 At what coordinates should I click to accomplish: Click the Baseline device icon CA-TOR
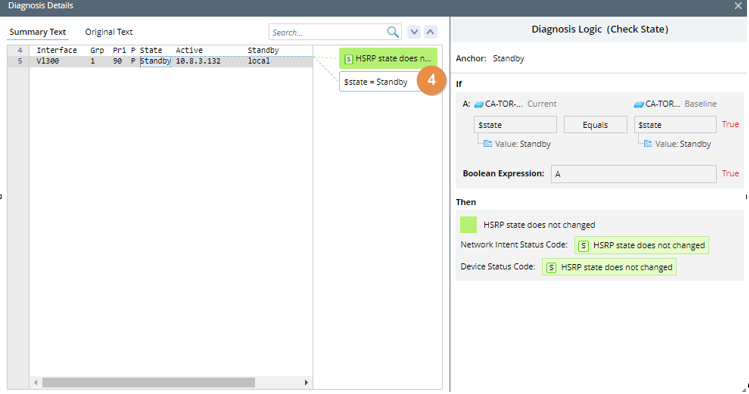coord(639,104)
